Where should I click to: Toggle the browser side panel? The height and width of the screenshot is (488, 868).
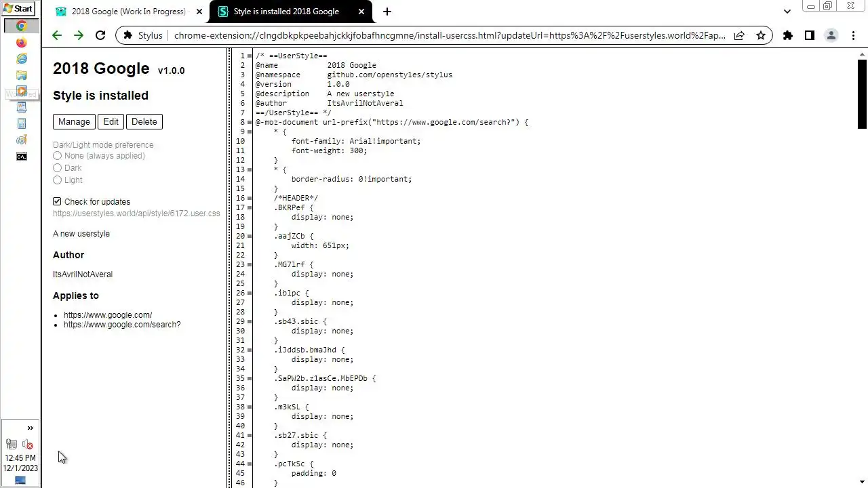click(x=810, y=35)
